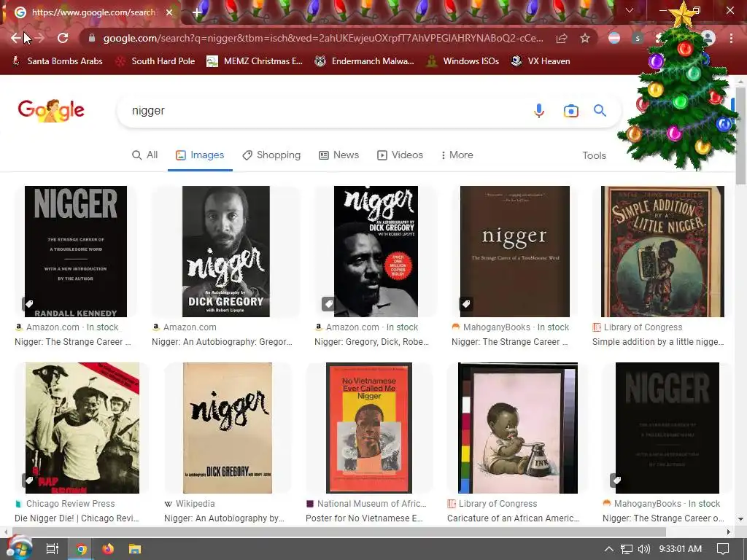Click the gray 'S' extension icon

click(638, 38)
